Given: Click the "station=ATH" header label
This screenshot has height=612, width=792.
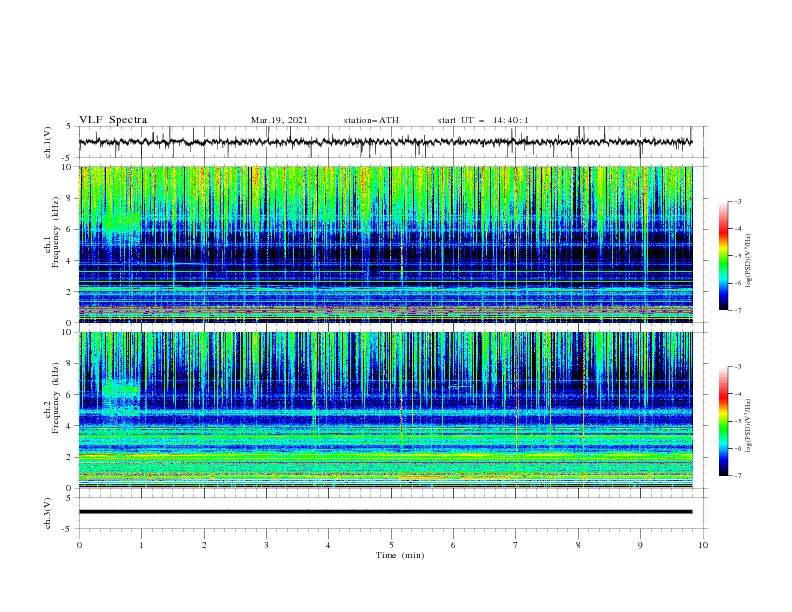Looking at the screenshot, I should 371,120.
